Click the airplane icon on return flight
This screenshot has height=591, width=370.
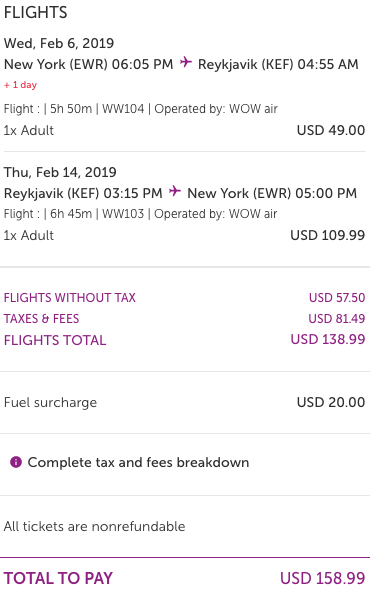[x=175, y=191]
